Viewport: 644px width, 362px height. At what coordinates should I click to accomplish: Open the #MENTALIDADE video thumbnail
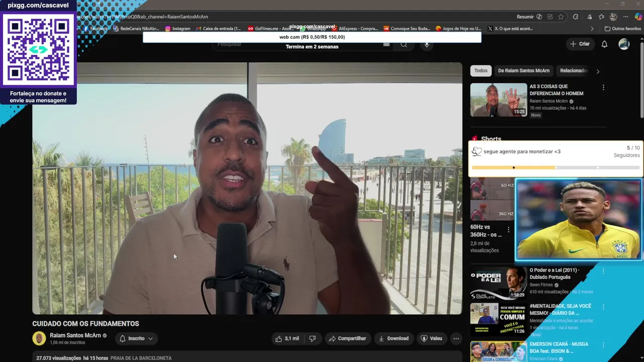pyautogui.click(x=499, y=319)
